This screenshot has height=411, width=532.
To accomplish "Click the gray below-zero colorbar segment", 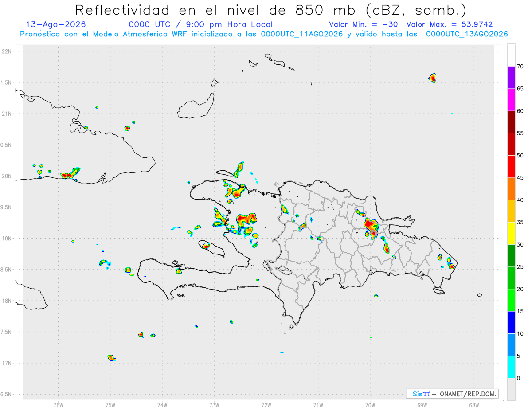I will coord(511,389).
